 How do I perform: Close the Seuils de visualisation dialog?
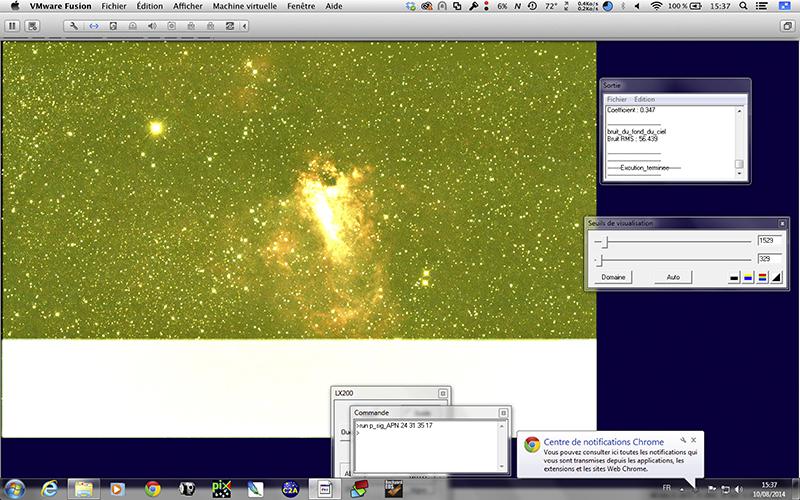pos(782,223)
